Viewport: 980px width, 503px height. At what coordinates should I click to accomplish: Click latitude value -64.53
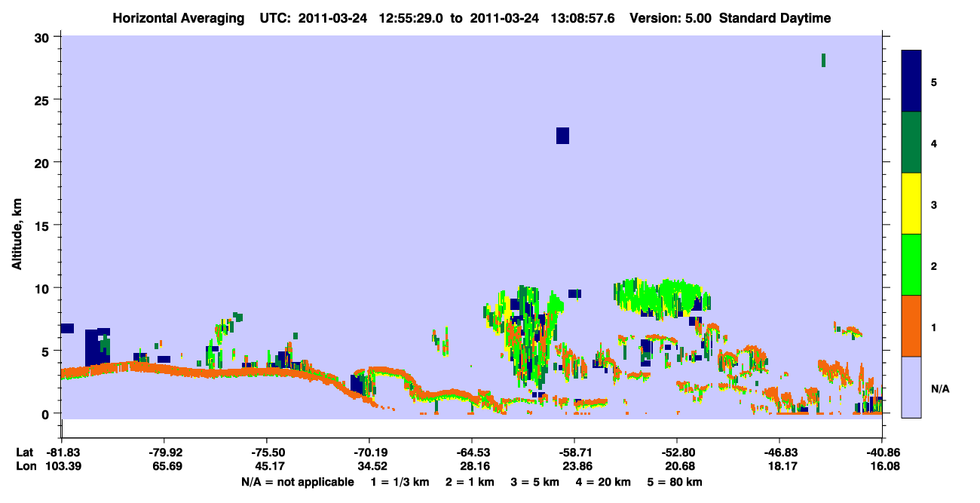(x=471, y=452)
